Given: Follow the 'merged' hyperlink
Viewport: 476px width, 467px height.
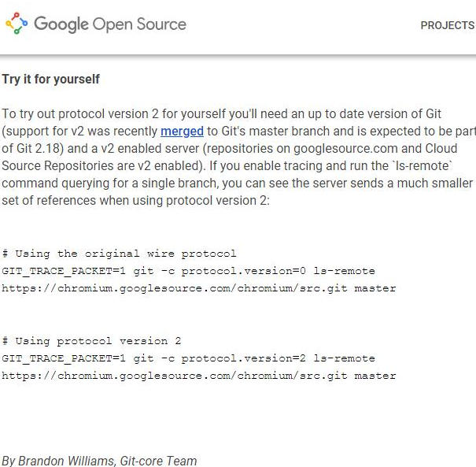Looking at the screenshot, I should [x=182, y=132].
